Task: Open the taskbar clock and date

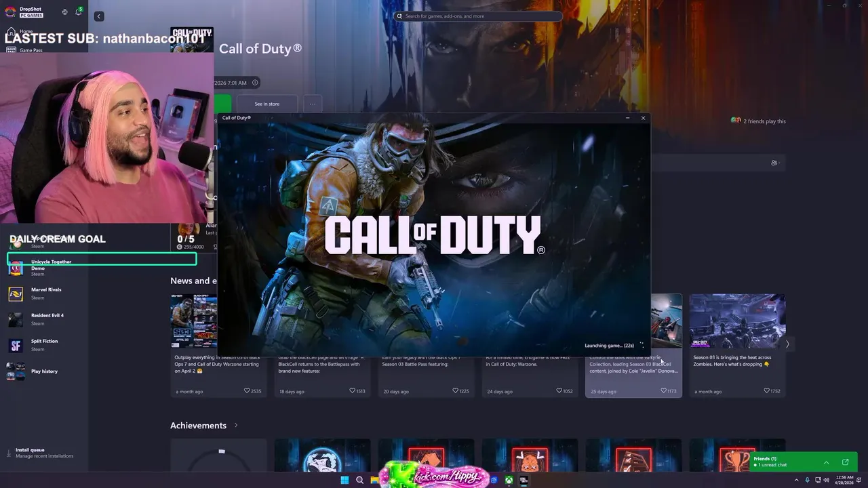Action: [x=845, y=480]
